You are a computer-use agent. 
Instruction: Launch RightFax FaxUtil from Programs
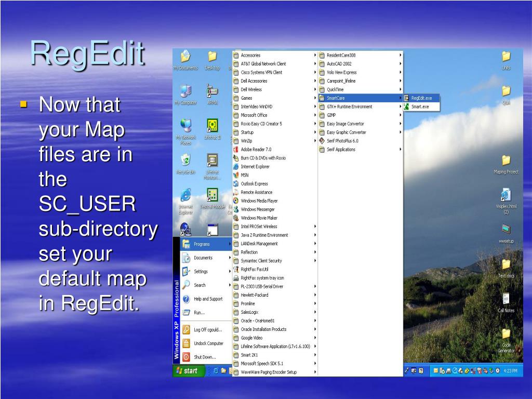(x=275, y=270)
